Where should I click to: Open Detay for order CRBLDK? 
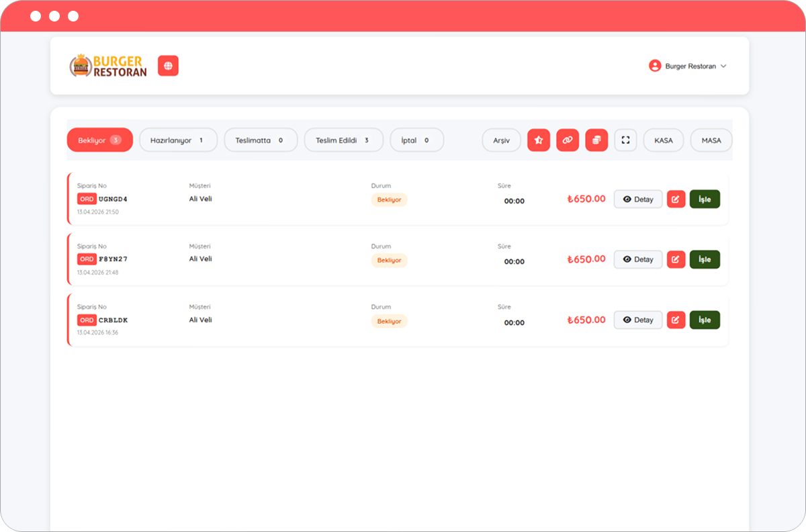pos(638,320)
